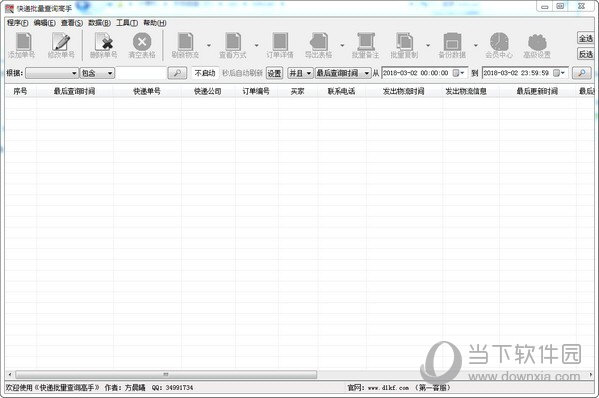The image size is (599, 398).
Task: Click the date range search magnifier button
Action: click(581, 73)
